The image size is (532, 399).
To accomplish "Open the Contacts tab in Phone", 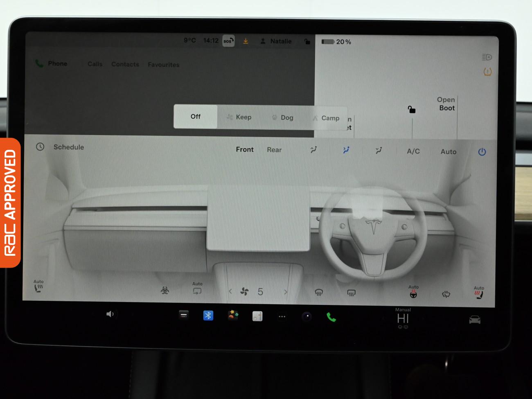I will 125,64.
